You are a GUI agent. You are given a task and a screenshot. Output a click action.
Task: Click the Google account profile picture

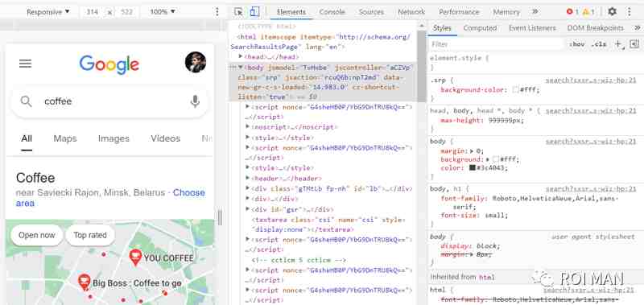(196, 63)
